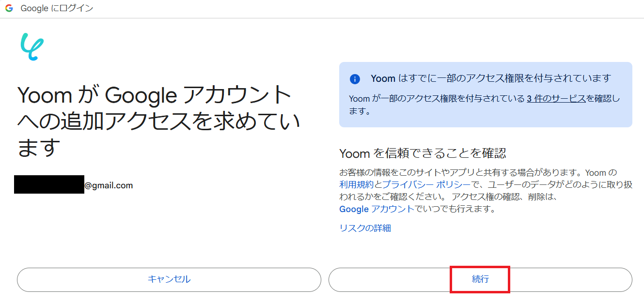Open the プライバシー ポリシー link
Screen dimensions: 644x304
click(x=426, y=185)
